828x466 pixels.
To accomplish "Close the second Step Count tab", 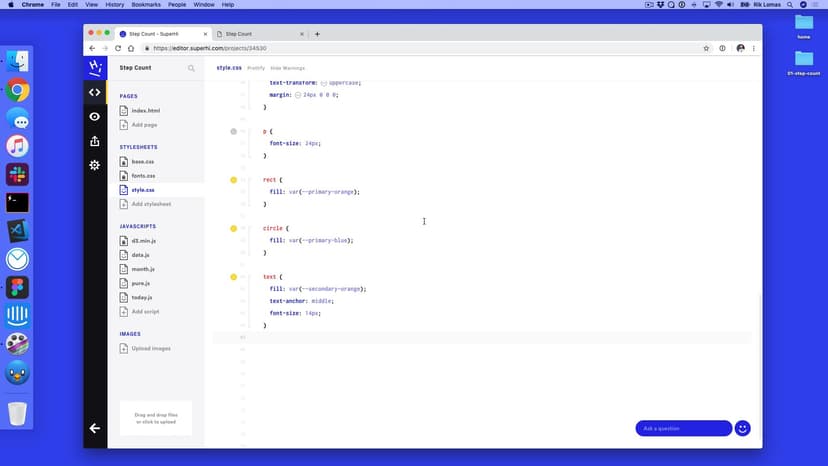I will 302,34.
